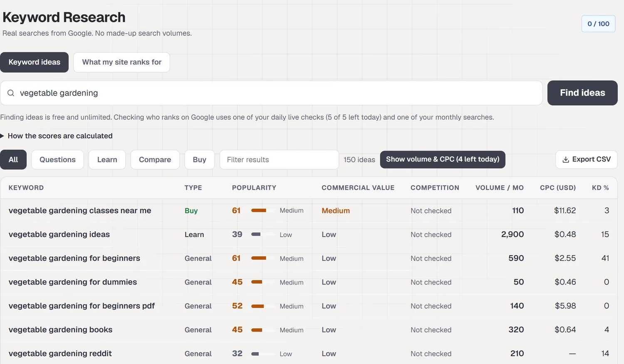The width and height of the screenshot is (624, 364).
Task: Switch to Keyword ideas tab
Action: click(x=34, y=62)
